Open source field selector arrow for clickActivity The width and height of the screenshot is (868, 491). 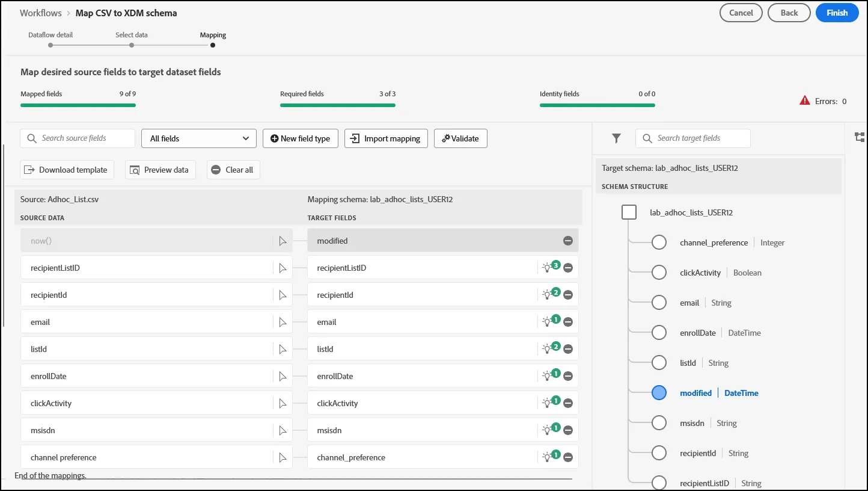coord(283,403)
